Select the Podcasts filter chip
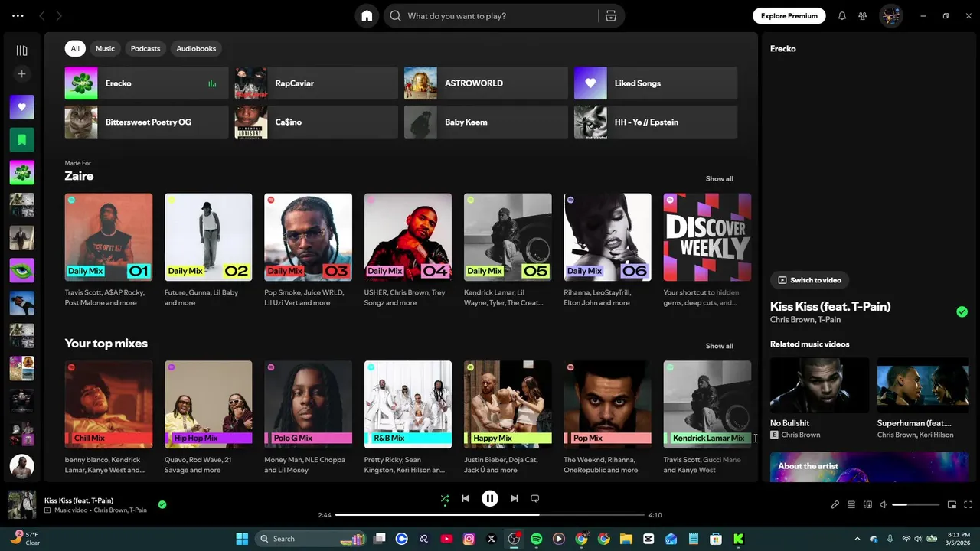 [x=145, y=48]
